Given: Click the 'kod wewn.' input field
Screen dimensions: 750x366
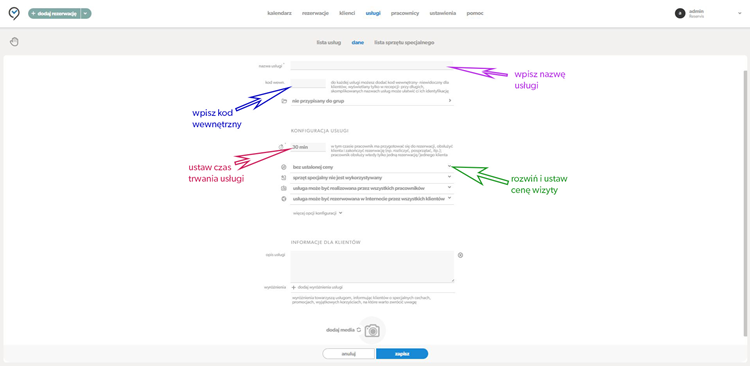Looking at the screenshot, I should (x=308, y=83).
